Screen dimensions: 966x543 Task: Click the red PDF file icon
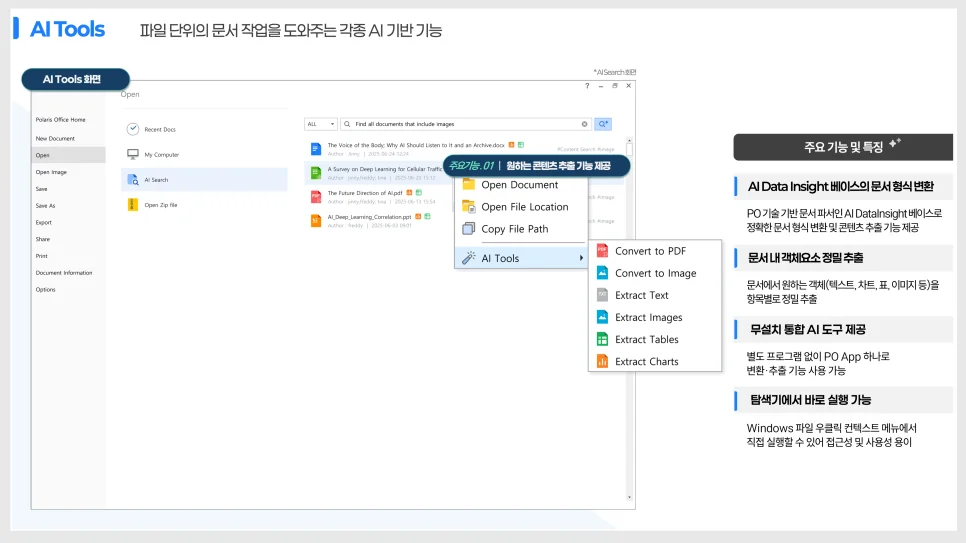(315, 197)
